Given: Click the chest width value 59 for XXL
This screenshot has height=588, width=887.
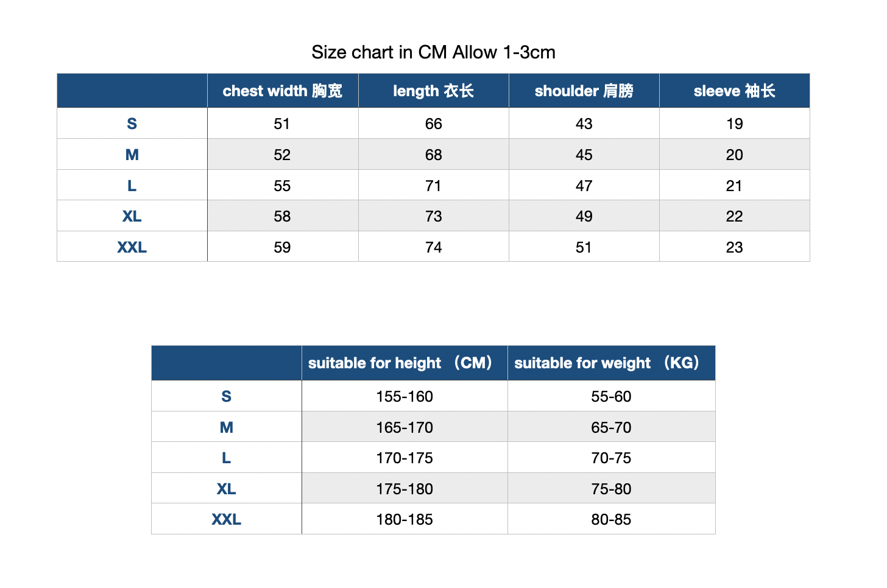Looking at the screenshot, I should click(x=282, y=247).
